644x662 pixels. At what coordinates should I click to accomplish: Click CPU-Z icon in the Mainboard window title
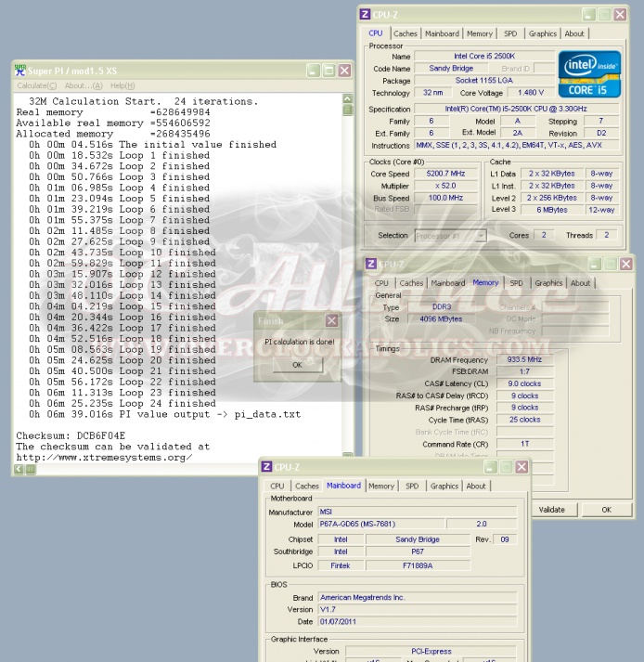click(x=267, y=467)
